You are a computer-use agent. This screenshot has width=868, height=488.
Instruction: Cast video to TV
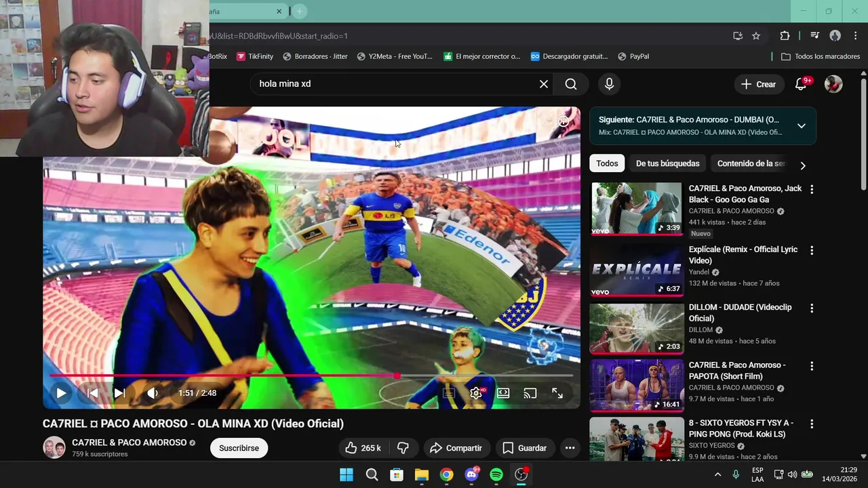530,393
